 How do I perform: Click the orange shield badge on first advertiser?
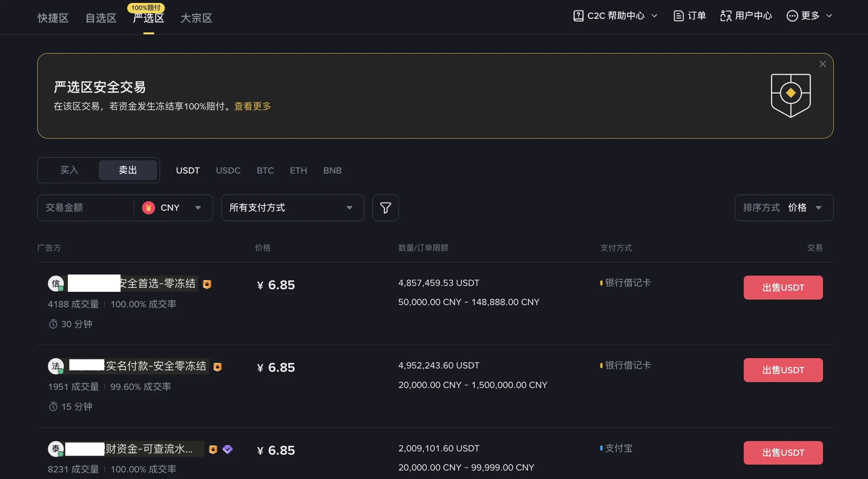point(207,284)
